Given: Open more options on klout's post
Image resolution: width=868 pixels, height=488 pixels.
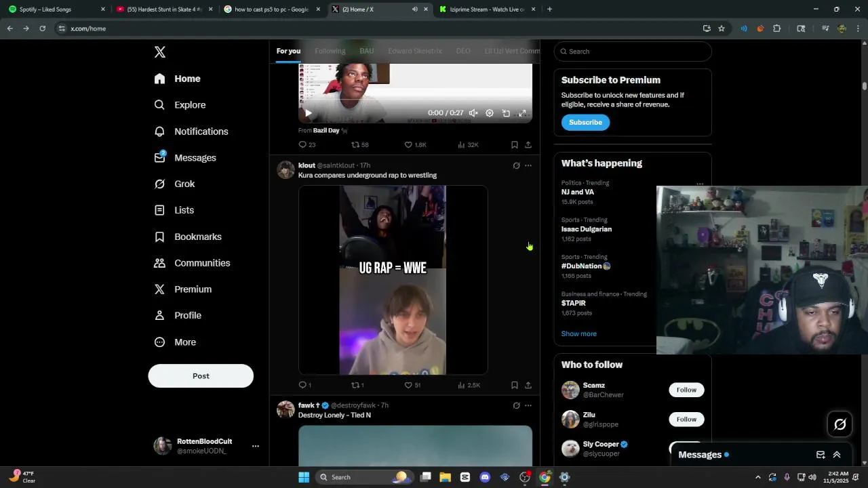Looking at the screenshot, I should 528,165.
